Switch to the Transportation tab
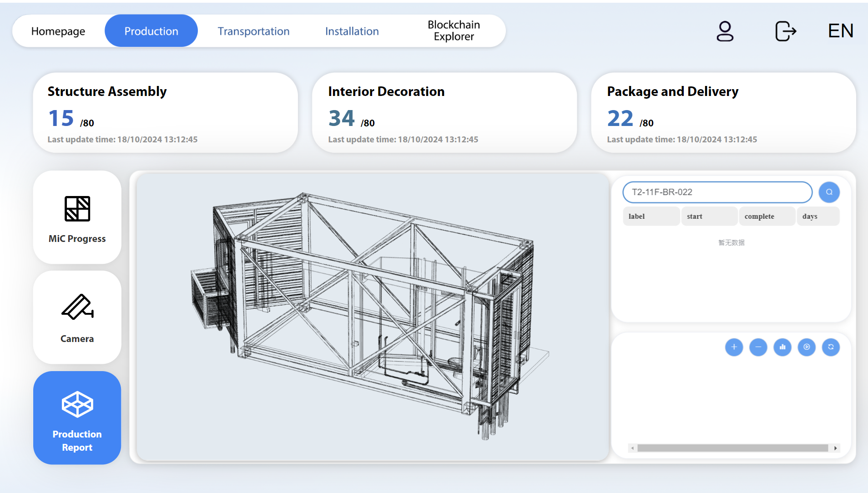This screenshot has height=493, width=868. [x=253, y=31]
